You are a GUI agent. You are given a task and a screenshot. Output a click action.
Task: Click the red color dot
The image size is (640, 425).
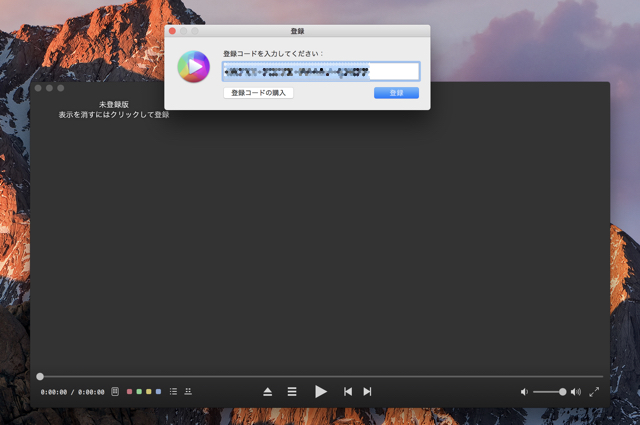129,392
